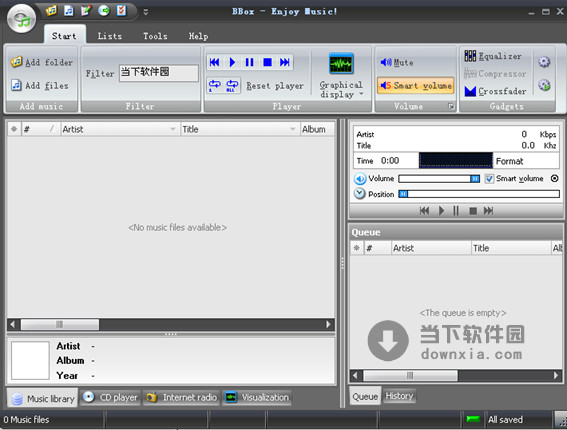The image size is (567, 430).
Task: Open the Help ribbon tab
Action: pyautogui.click(x=198, y=36)
